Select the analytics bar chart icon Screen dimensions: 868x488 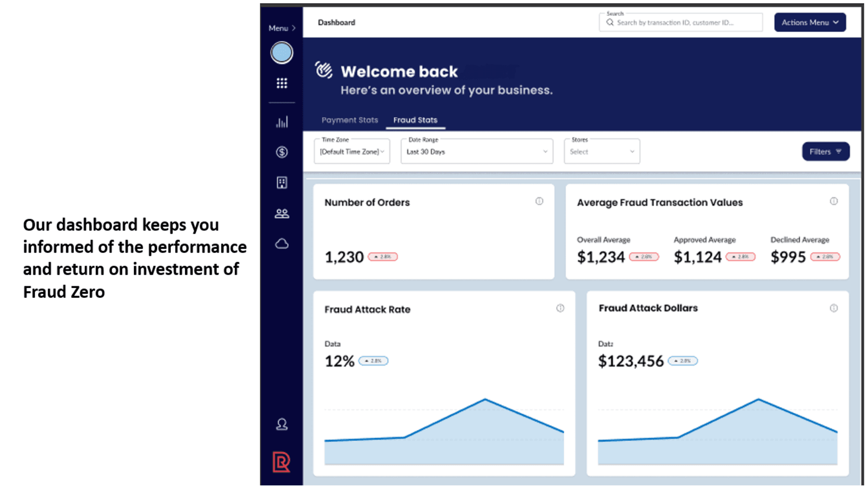[x=282, y=122]
